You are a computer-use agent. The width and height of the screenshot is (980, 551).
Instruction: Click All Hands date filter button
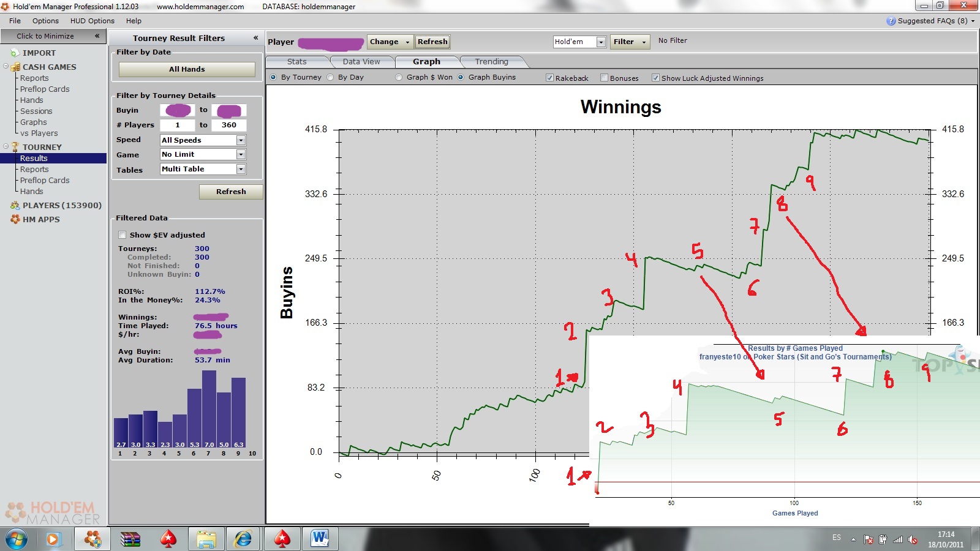pyautogui.click(x=187, y=69)
